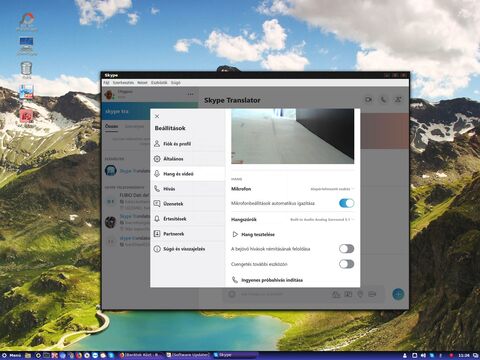Open the Mikrofon device dropdown
The height and width of the screenshot is (360, 480).
(x=332, y=189)
